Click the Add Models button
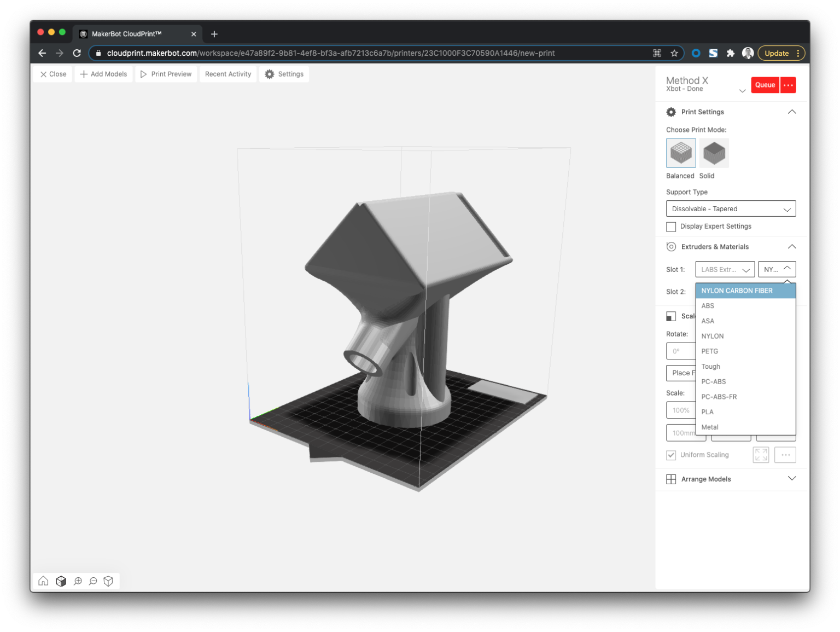Screen dimensions: 840x632 pos(103,74)
